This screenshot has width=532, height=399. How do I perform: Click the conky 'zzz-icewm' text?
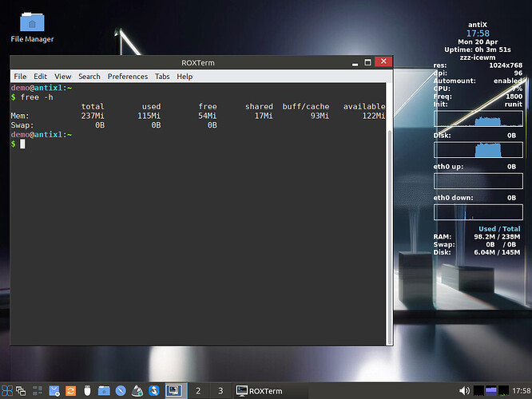click(x=478, y=57)
